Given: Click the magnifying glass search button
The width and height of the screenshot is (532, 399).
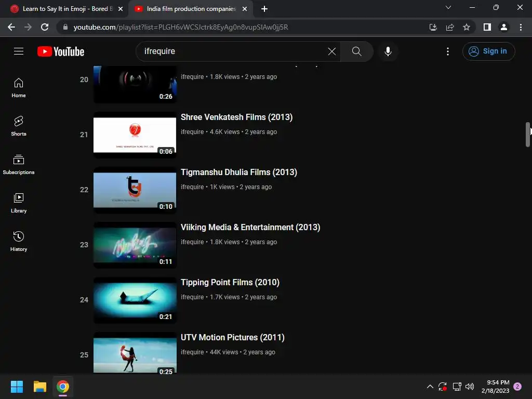Looking at the screenshot, I should (356, 51).
